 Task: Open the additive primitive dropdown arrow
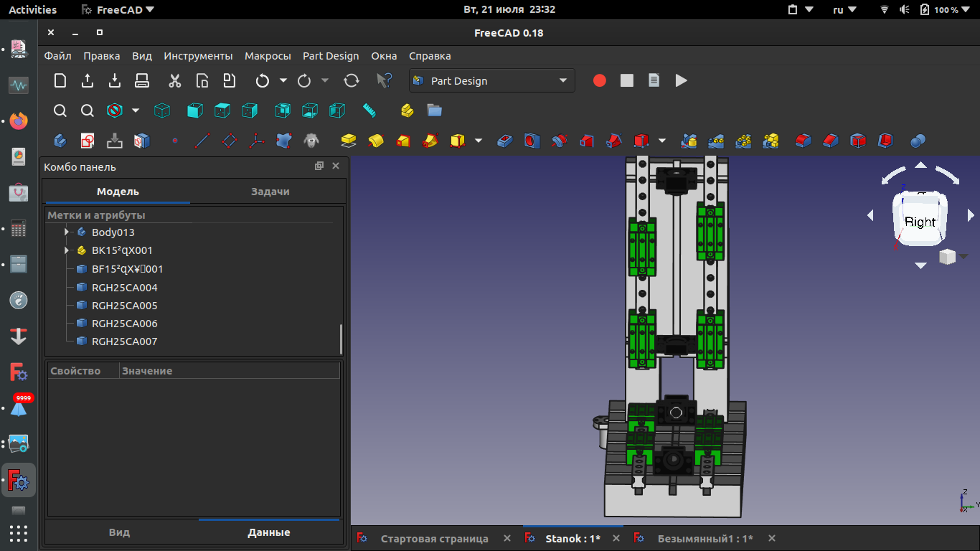479,141
